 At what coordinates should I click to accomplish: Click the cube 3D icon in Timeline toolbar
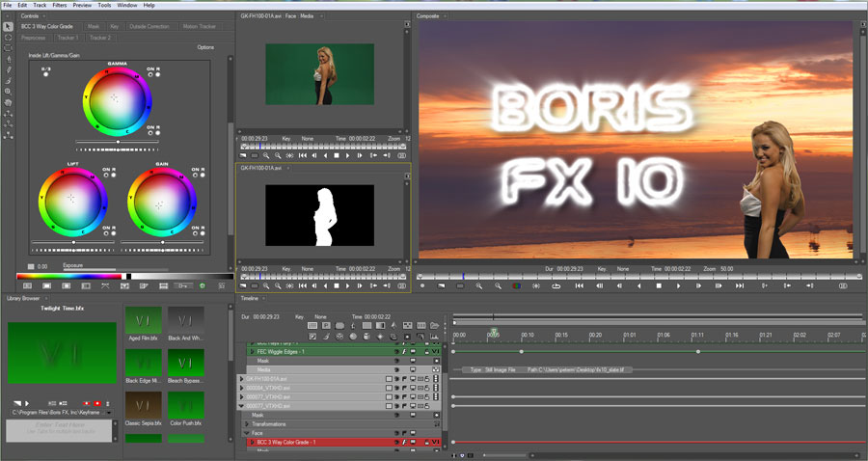339,336
